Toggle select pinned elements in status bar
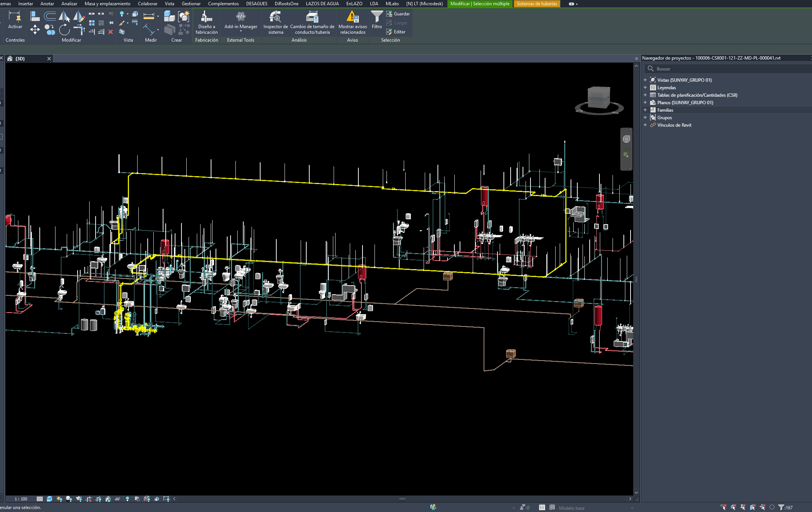 [x=743, y=508]
